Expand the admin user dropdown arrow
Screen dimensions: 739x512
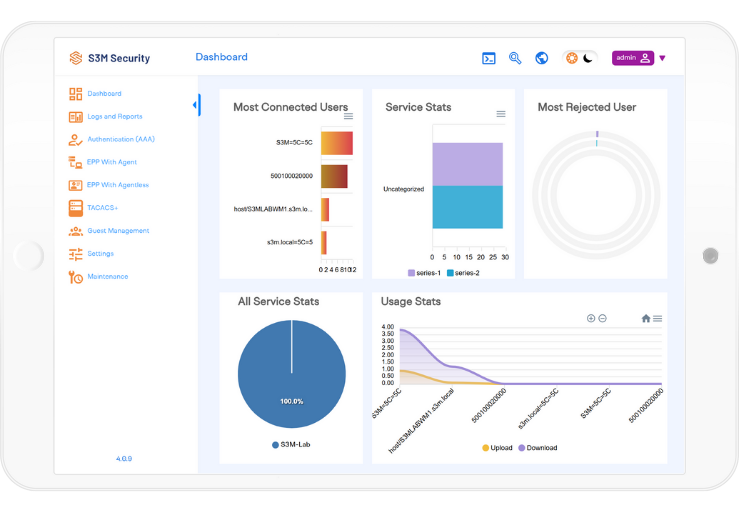tap(662, 58)
